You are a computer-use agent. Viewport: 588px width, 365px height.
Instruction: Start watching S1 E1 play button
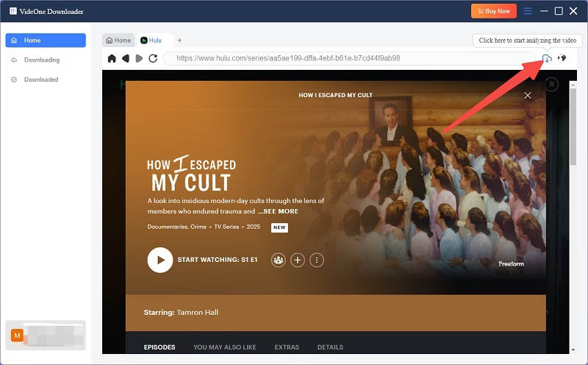160,260
